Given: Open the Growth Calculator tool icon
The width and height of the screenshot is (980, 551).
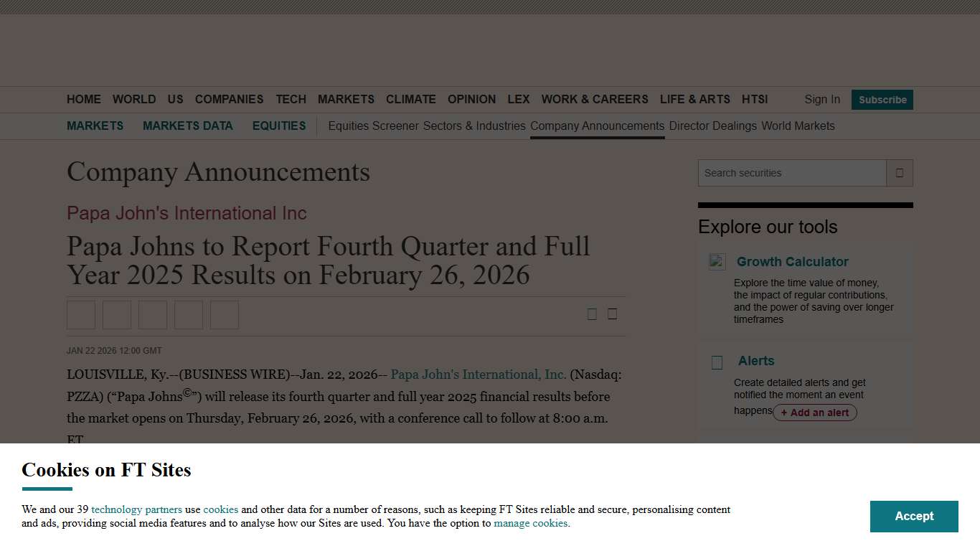Looking at the screenshot, I should click(717, 262).
